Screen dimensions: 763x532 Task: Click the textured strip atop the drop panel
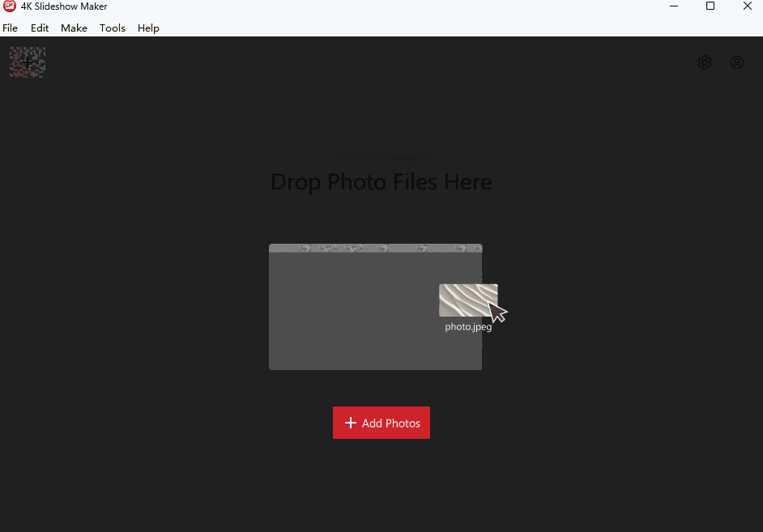point(375,249)
